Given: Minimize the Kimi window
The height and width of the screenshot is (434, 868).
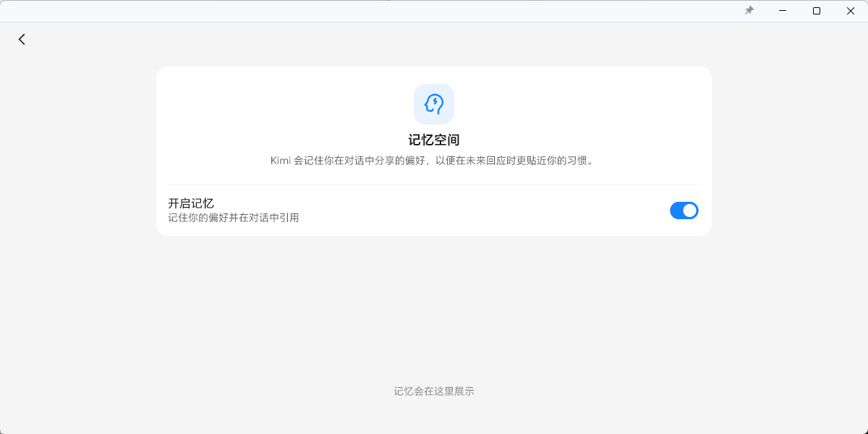Looking at the screenshot, I should click(x=783, y=11).
